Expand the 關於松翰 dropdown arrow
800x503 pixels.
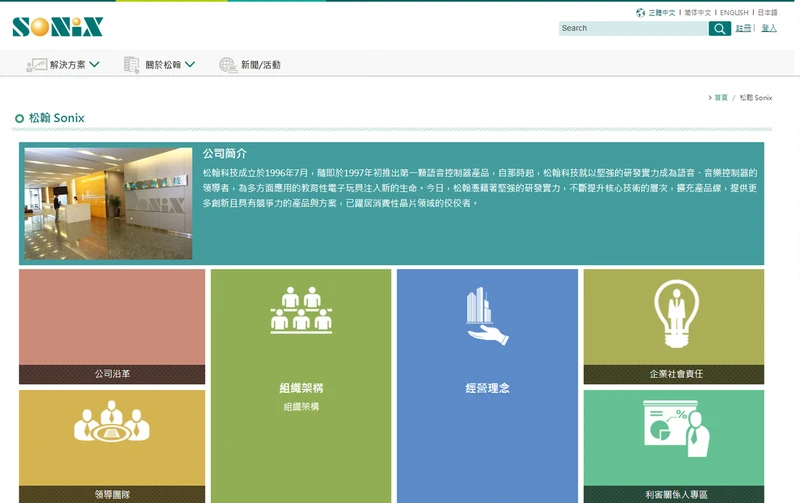click(x=190, y=64)
